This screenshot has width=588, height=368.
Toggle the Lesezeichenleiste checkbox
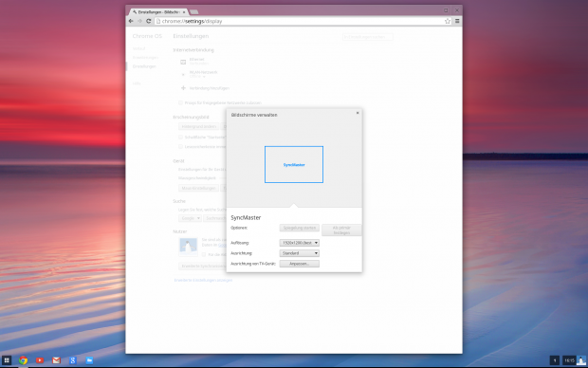tap(180, 146)
